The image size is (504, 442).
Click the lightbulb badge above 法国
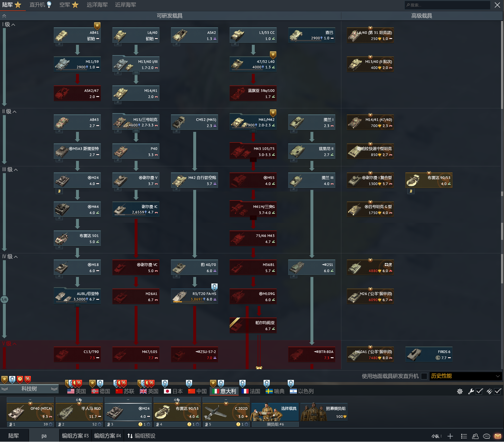click(242, 383)
